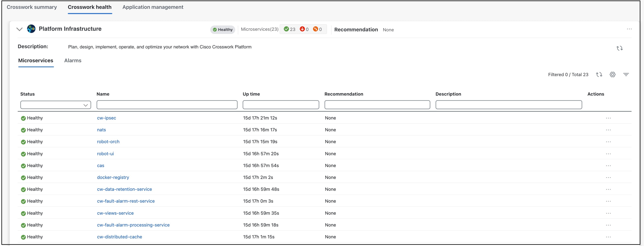The width and height of the screenshot is (644, 246).
Task: Open the Application management tab
Action: point(153,7)
